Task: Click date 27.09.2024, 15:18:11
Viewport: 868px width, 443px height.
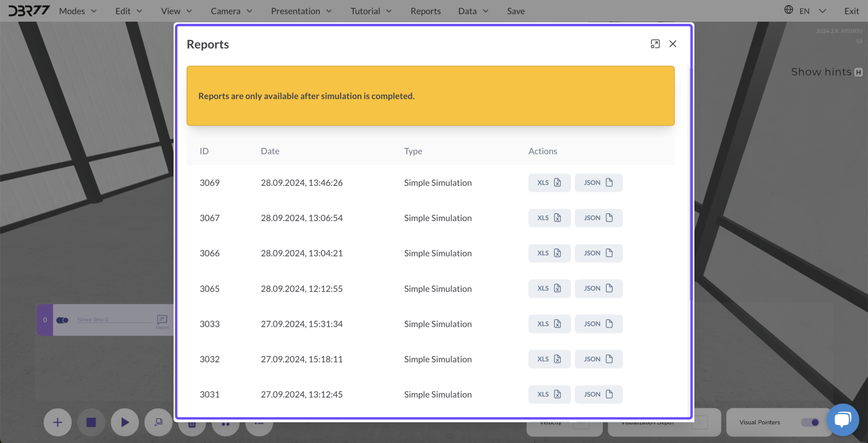Action: point(302,359)
